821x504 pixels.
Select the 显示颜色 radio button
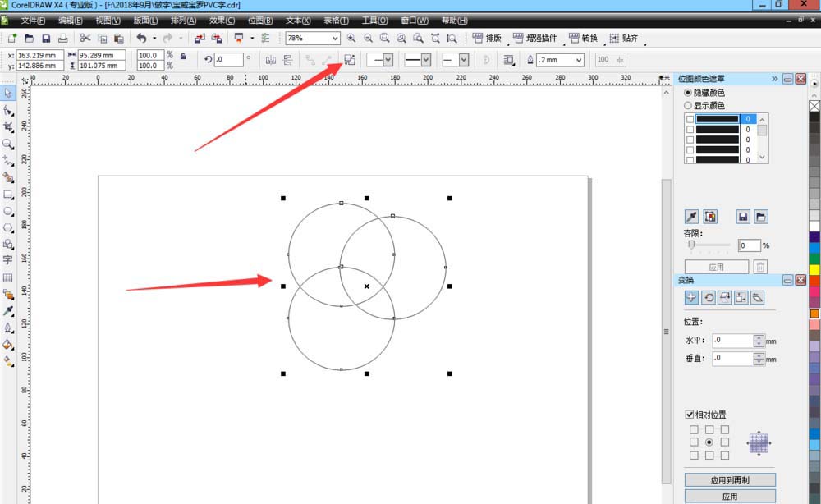[688, 106]
